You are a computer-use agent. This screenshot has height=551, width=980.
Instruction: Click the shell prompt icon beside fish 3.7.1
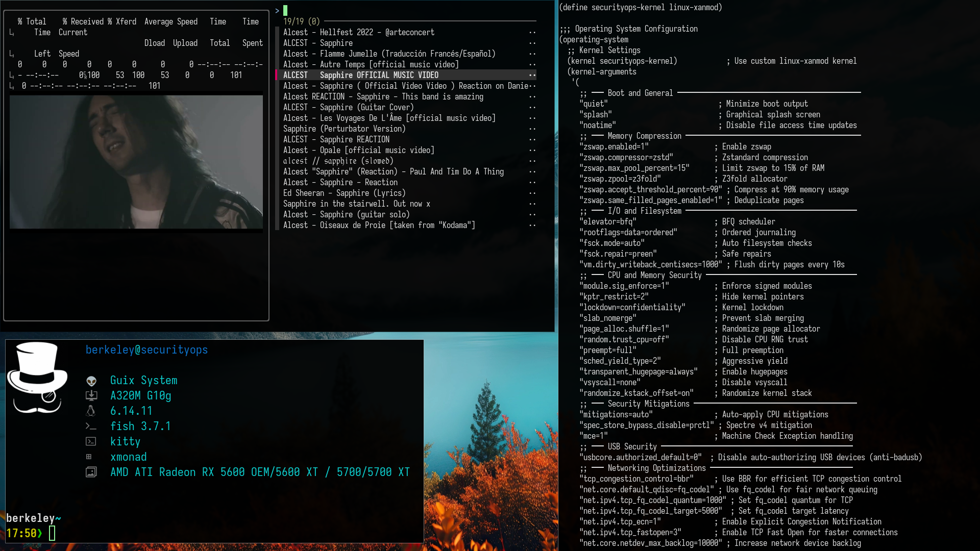91,427
